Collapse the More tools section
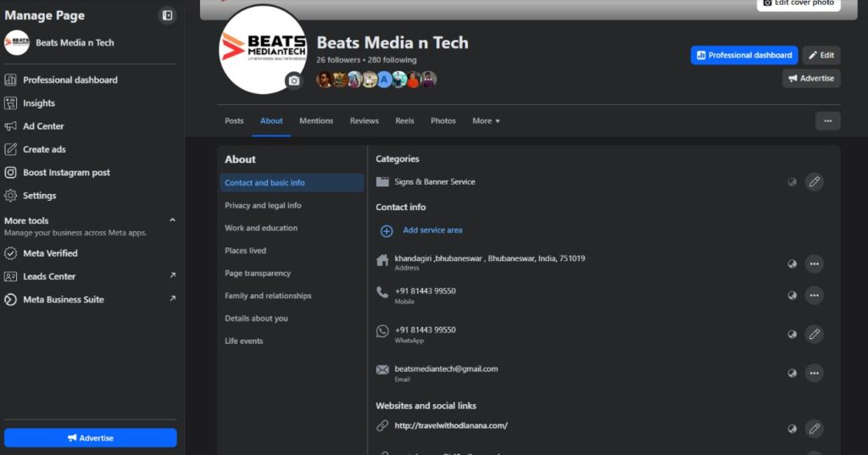Screen dimensions: 868x455 (172, 220)
